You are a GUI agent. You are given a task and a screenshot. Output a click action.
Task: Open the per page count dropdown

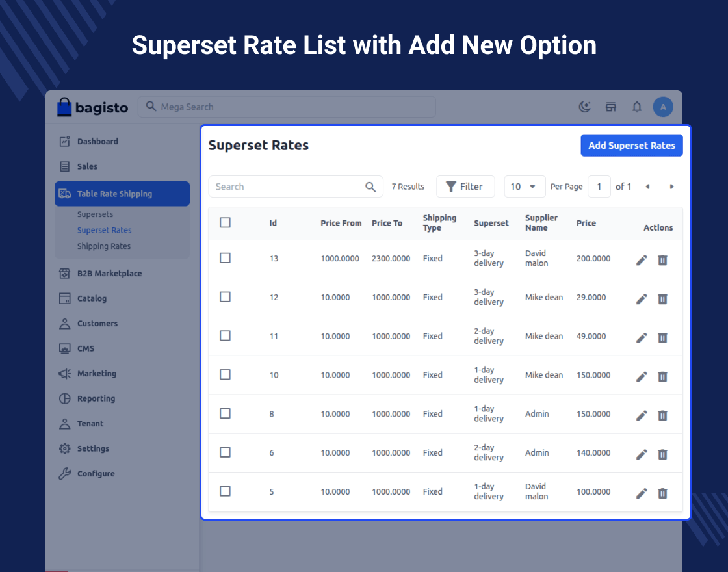coord(525,187)
